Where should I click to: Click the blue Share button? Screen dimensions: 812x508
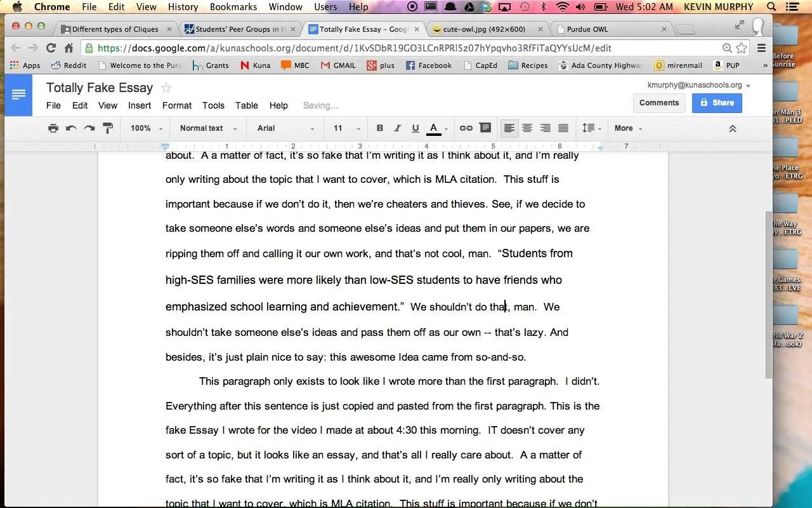717,103
